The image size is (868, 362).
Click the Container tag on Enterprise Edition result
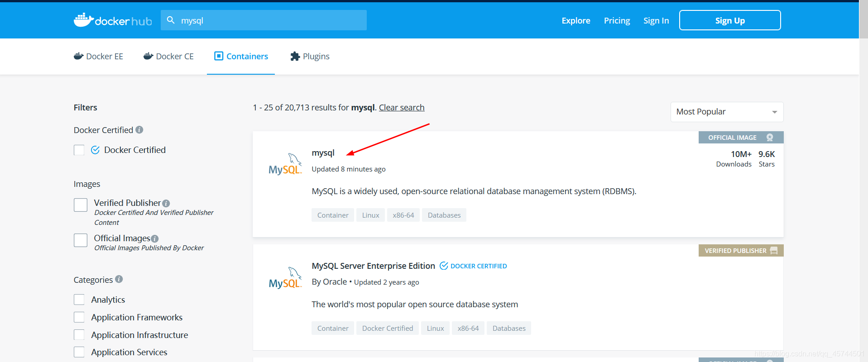click(x=333, y=328)
